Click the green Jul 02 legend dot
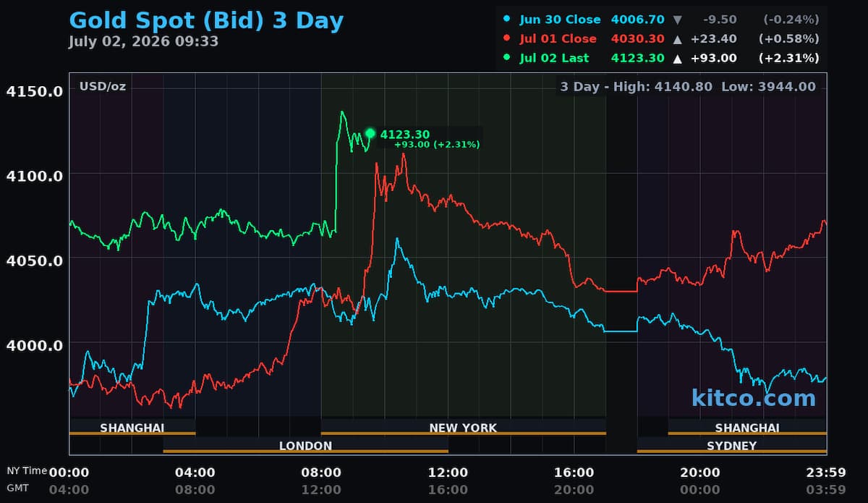 pyautogui.click(x=506, y=58)
